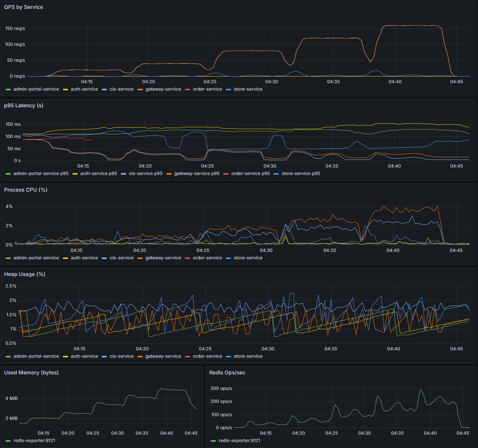Click the 150 ms gridline label in p95 Latency
Image resolution: width=478 pixels, height=448 pixels.
click(14, 124)
